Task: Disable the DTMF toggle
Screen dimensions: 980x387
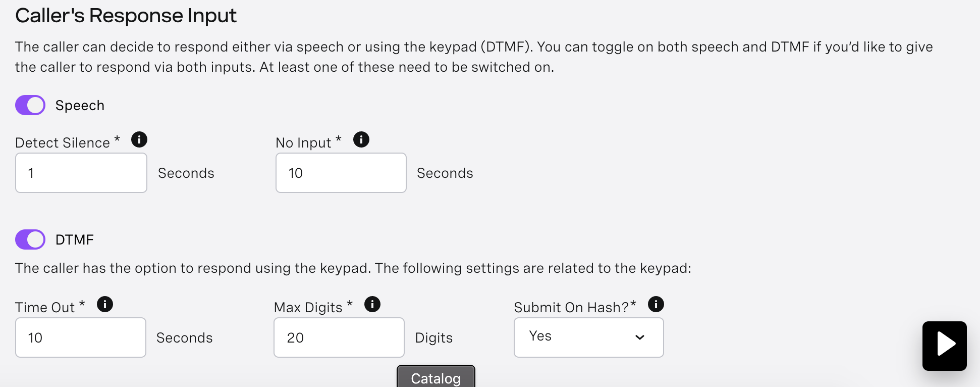Action: point(30,239)
